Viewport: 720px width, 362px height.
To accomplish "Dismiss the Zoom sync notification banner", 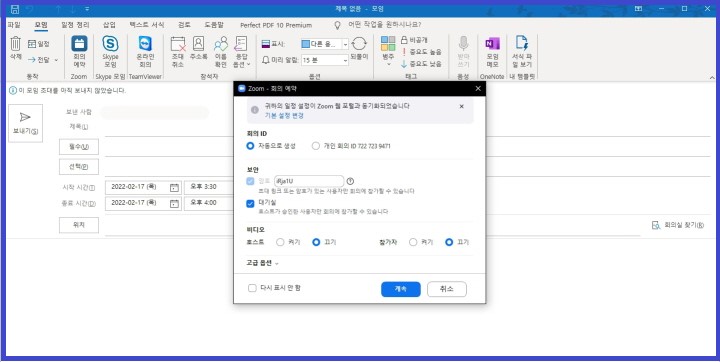I will click(x=461, y=107).
